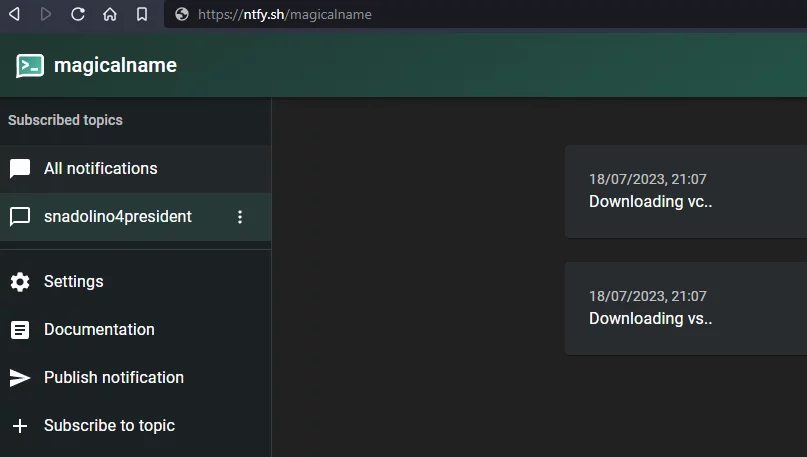
Task: Click the Publish notification paper plane icon
Action: [x=20, y=378]
